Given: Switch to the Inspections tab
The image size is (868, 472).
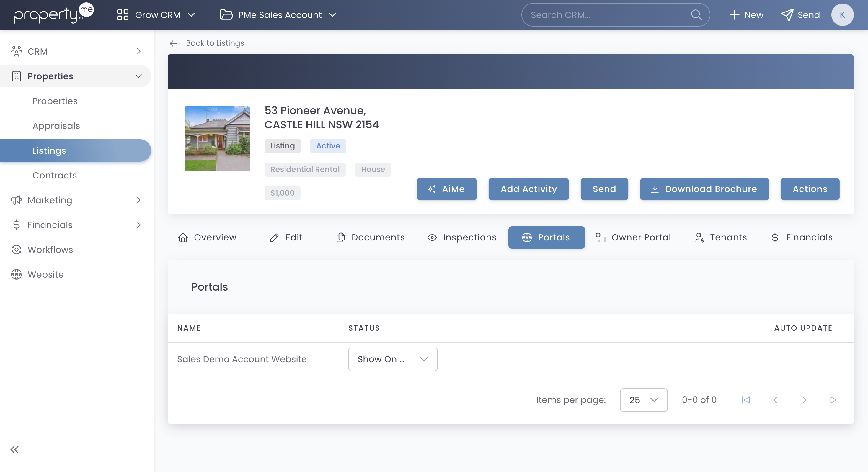Looking at the screenshot, I should (x=462, y=237).
